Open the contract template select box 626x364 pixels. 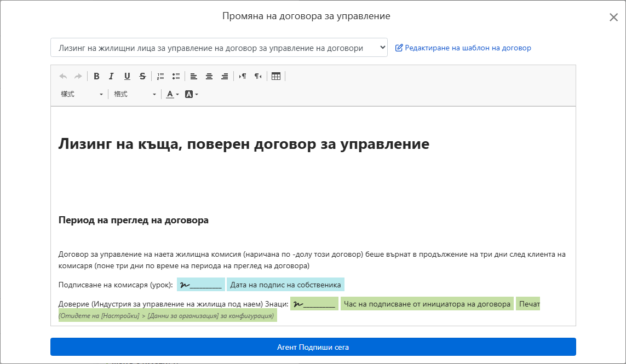[219, 48]
